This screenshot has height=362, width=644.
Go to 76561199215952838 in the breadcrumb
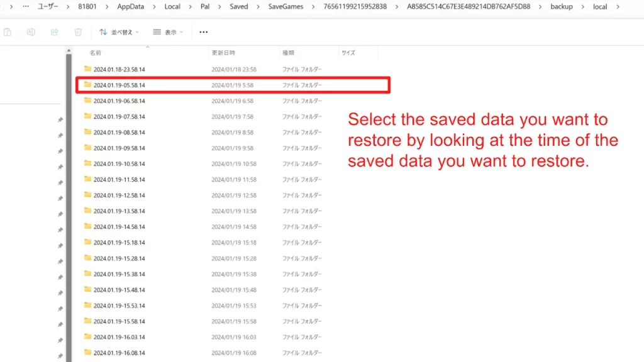coord(355,6)
